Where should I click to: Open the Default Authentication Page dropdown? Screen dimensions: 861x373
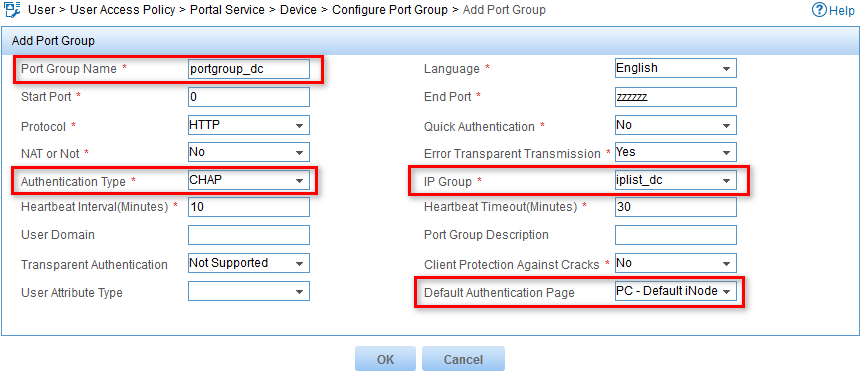tap(675, 291)
